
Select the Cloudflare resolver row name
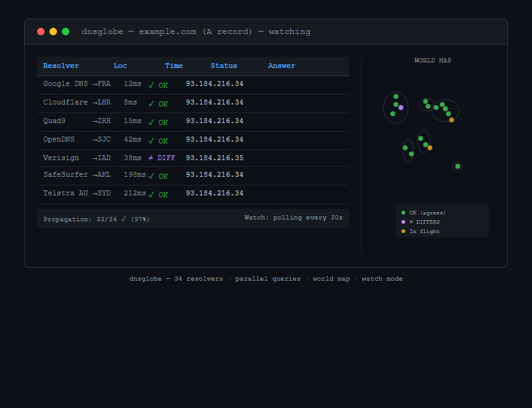tap(66, 102)
